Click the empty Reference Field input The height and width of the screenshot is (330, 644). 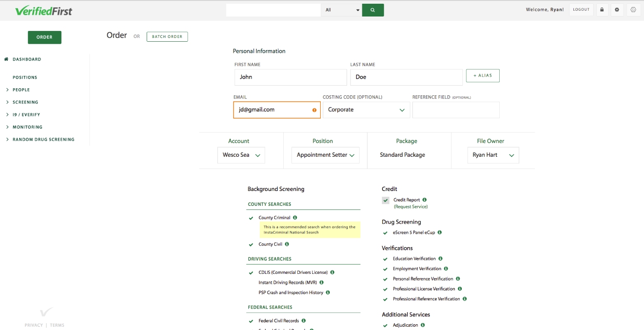[456, 110]
